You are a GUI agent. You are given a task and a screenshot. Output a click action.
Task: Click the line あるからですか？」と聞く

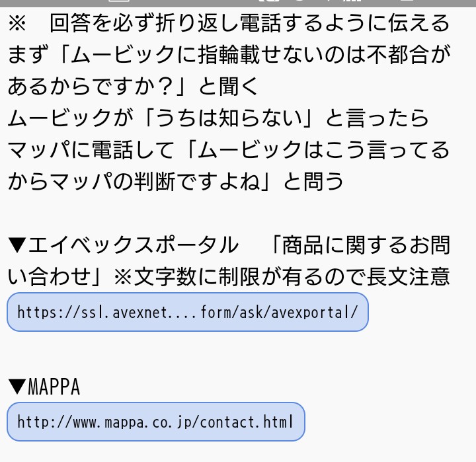[134, 87]
